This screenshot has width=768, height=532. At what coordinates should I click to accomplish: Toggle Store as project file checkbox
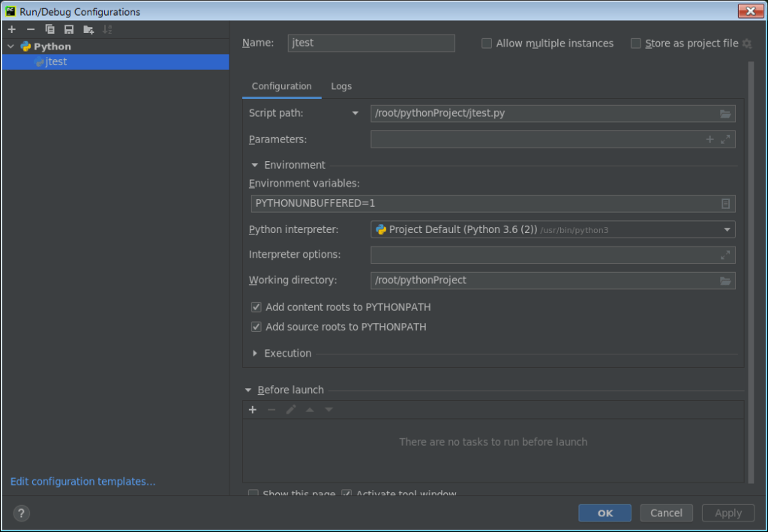636,43
